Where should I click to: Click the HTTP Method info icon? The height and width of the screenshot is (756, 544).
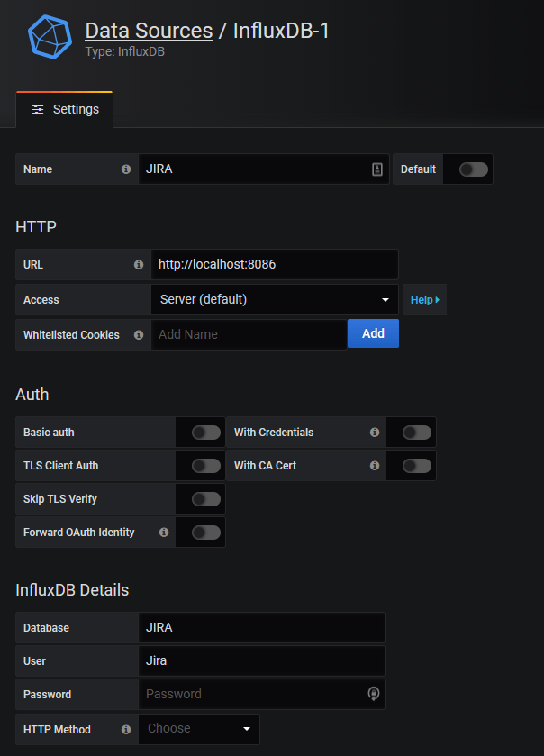(126, 730)
